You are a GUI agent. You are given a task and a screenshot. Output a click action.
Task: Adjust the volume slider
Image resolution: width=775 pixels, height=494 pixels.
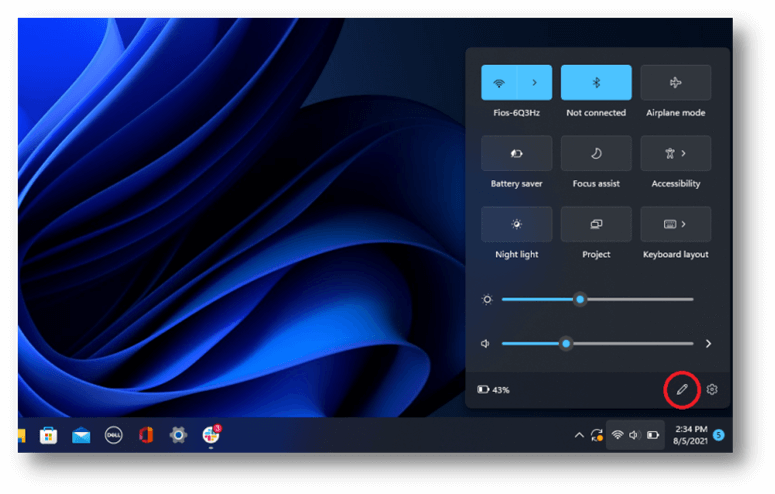pyautogui.click(x=597, y=343)
